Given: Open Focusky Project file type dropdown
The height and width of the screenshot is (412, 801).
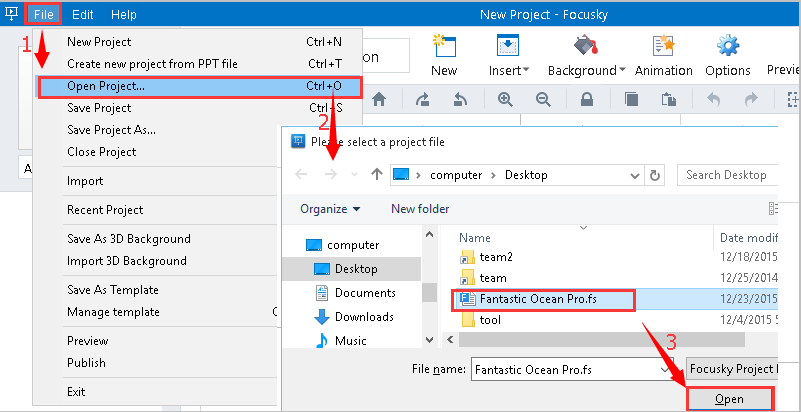Looking at the screenshot, I should (x=732, y=369).
